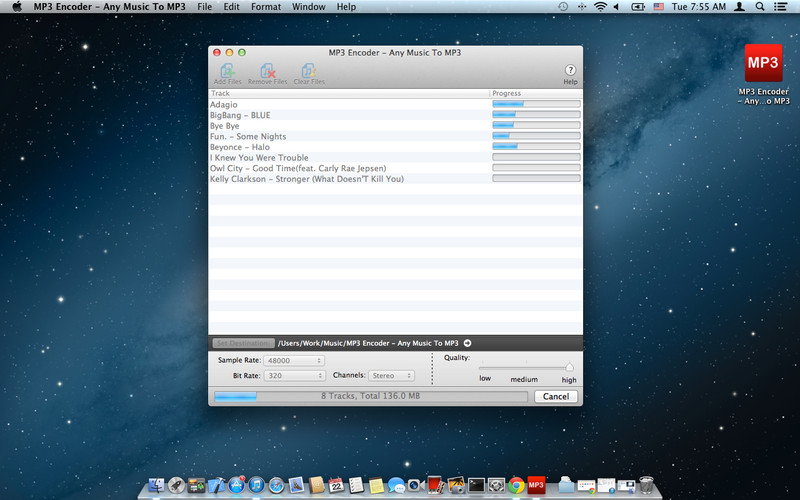Open the Calendar dock icon showing 22
This screenshot has width=800, height=500.
pyautogui.click(x=337, y=485)
